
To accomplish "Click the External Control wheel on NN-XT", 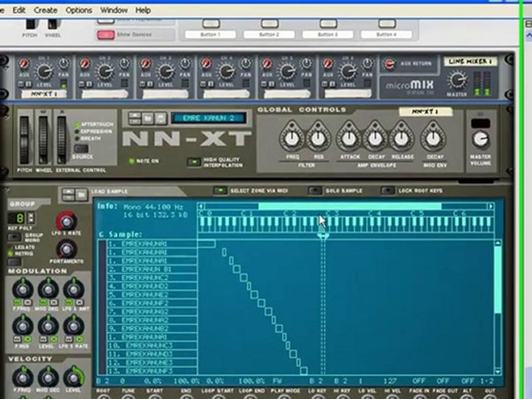I will [x=62, y=140].
